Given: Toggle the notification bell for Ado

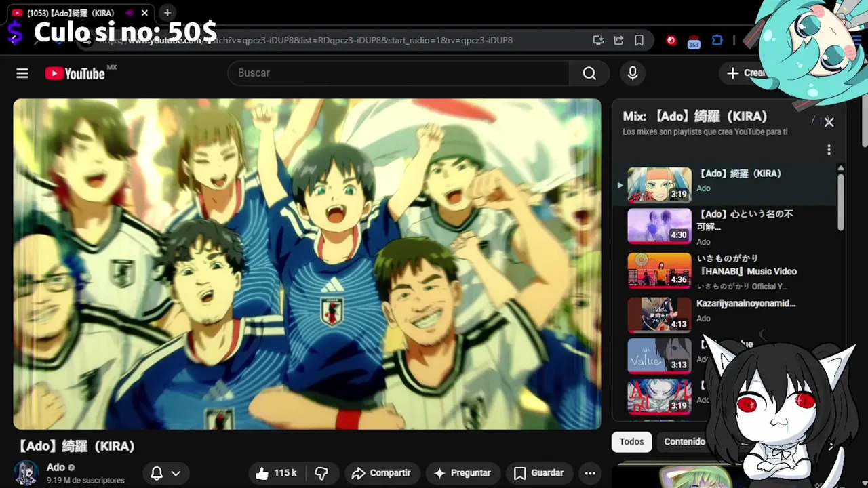Looking at the screenshot, I should 157,473.
